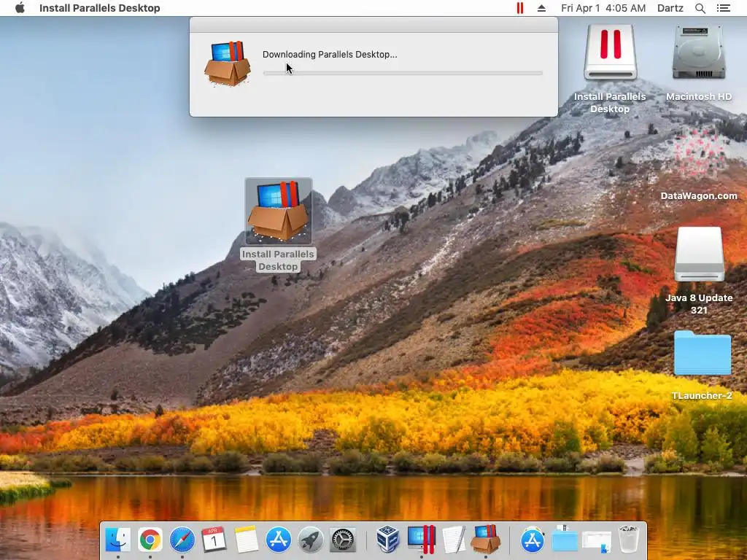Open System Preferences gear in the Dock
747x560 pixels.
coord(343,540)
